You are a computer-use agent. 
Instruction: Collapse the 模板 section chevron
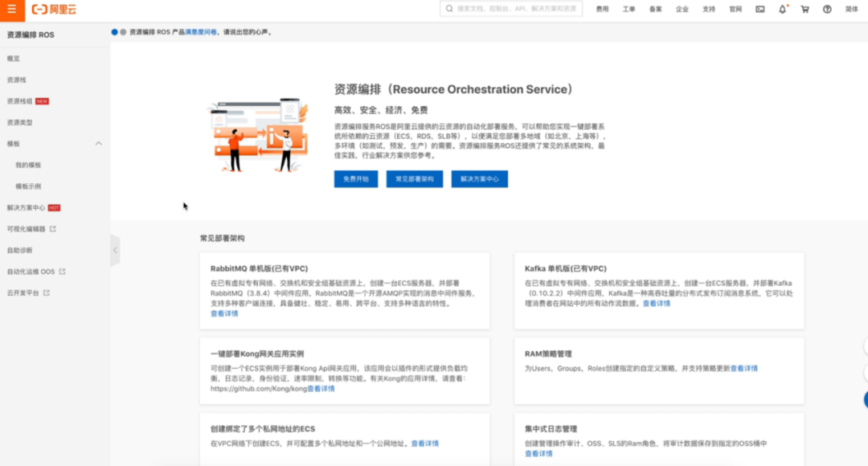click(x=99, y=144)
